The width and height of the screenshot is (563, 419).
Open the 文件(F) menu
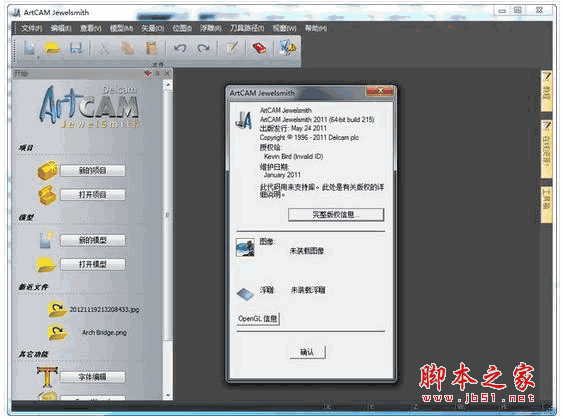point(32,28)
